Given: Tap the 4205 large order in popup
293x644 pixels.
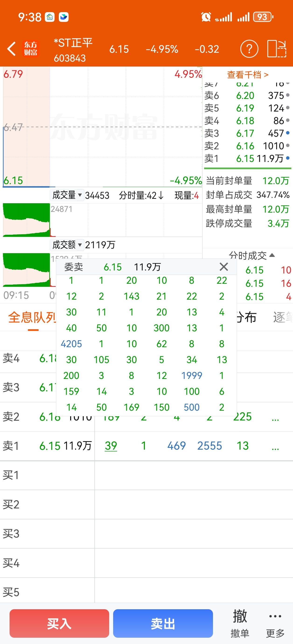Looking at the screenshot, I should click(x=71, y=344).
